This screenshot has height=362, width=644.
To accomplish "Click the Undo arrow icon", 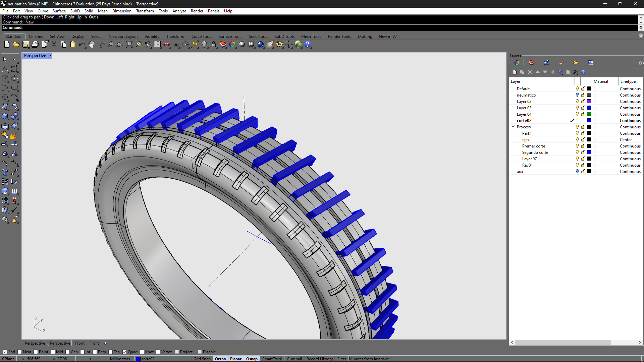I will coord(82,44).
